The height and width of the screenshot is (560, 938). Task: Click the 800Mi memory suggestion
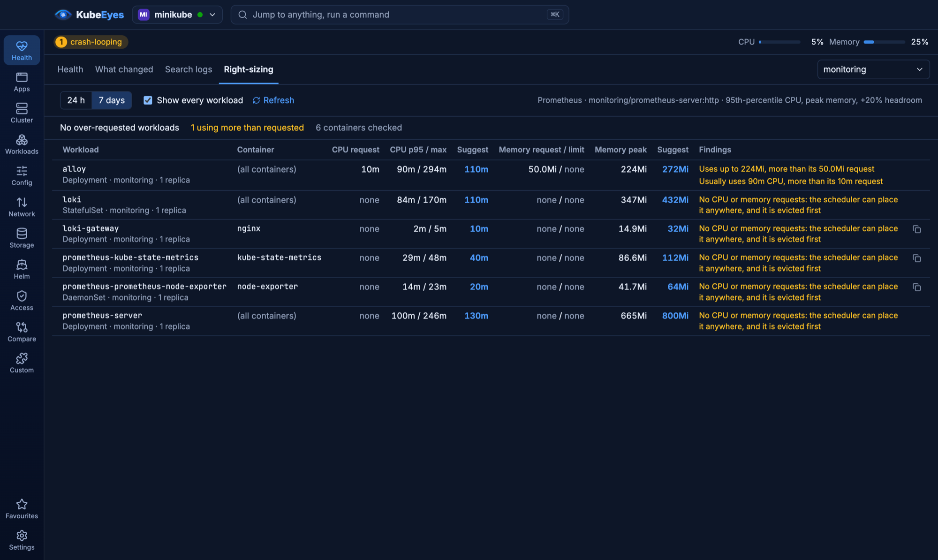point(675,316)
